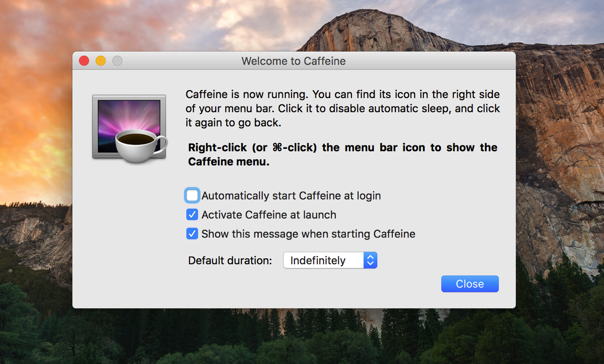Click the blue arrows on duration popup
The width and height of the screenshot is (604, 364).
coord(370,261)
